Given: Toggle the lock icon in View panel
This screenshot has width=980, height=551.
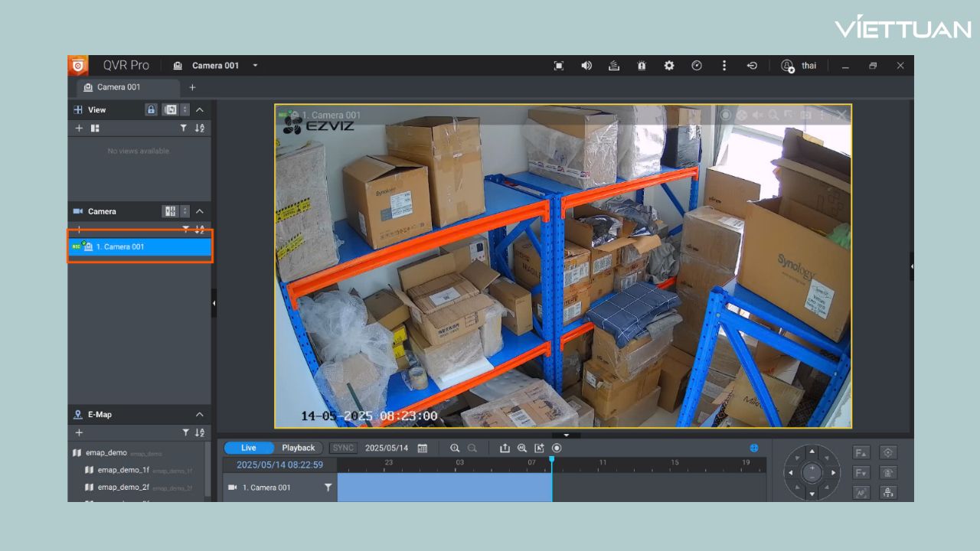Looking at the screenshot, I should click(x=152, y=109).
